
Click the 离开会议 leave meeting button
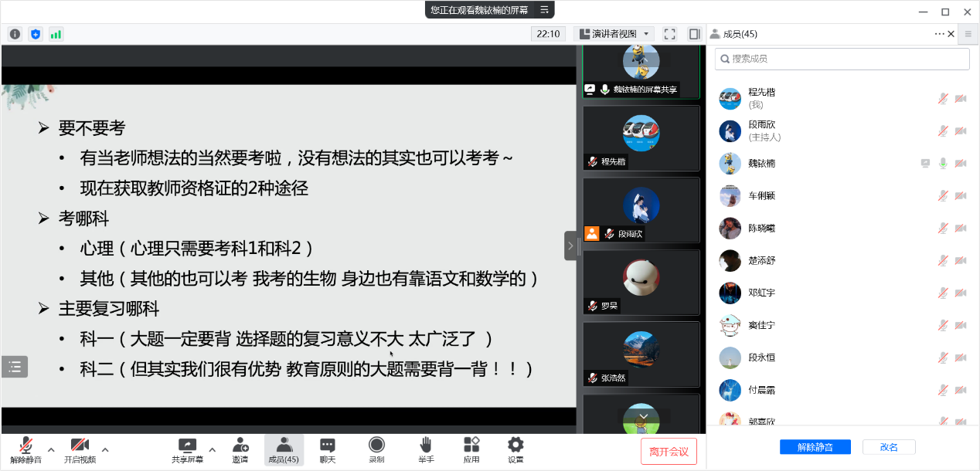tap(669, 452)
